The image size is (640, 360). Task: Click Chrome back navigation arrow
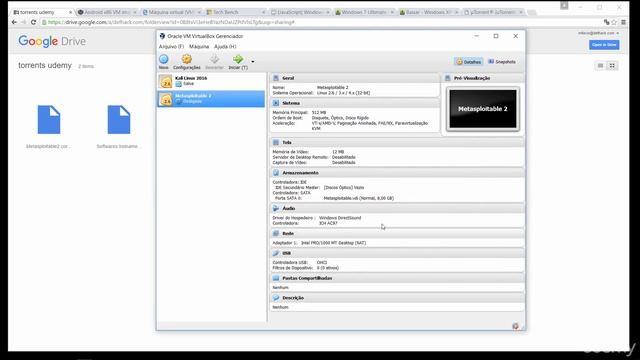14,22
